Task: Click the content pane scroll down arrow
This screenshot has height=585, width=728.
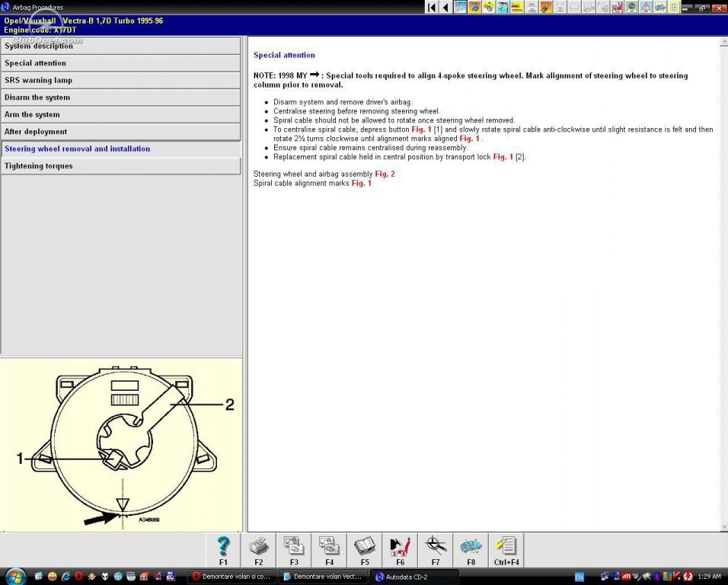Action: pyautogui.click(x=724, y=527)
